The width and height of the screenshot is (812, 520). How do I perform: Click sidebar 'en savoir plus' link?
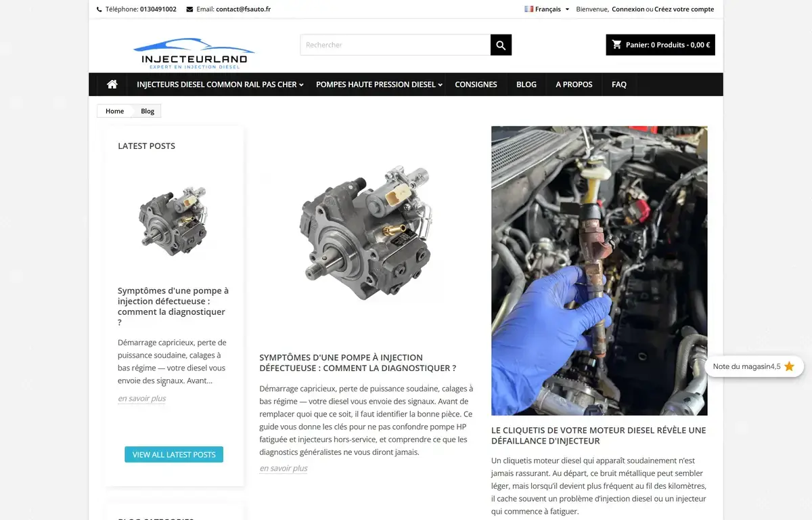142,398
